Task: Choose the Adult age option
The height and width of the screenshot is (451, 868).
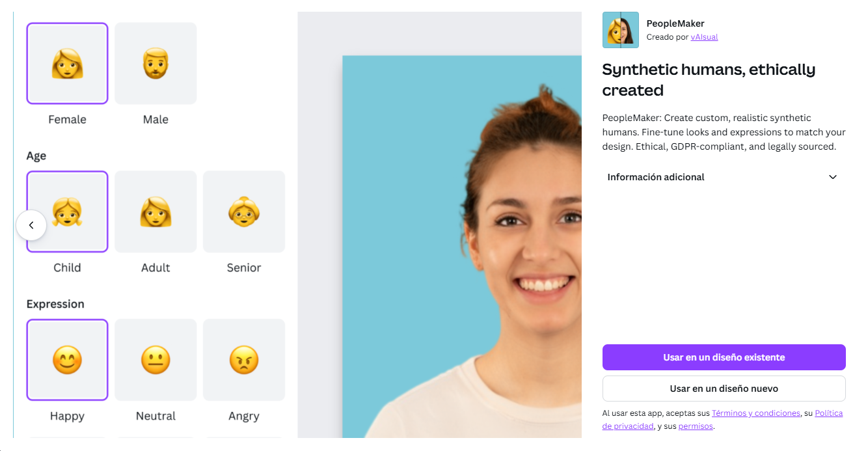Action: pyautogui.click(x=156, y=212)
